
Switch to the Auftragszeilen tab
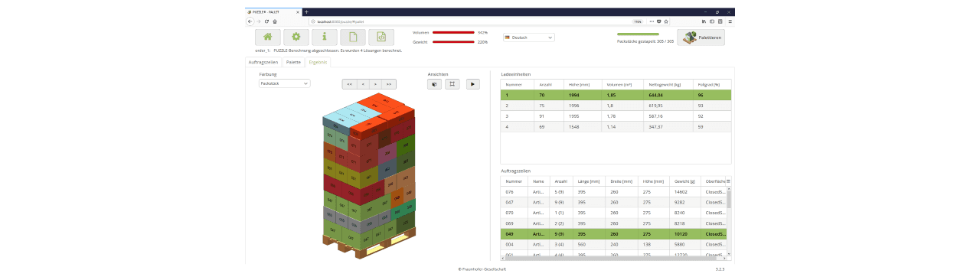pos(263,61)
